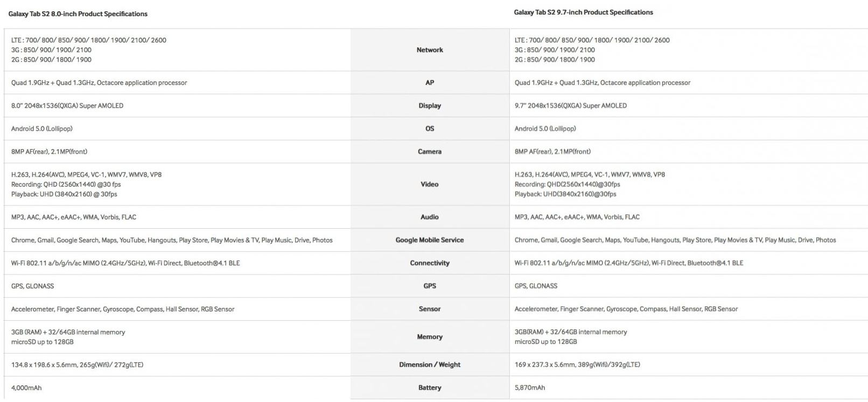Image resolution: width=868 pixels, height=402 pixels.
Task: Select the Dimension / Weight row label
Action: click(x=430, y=365)
